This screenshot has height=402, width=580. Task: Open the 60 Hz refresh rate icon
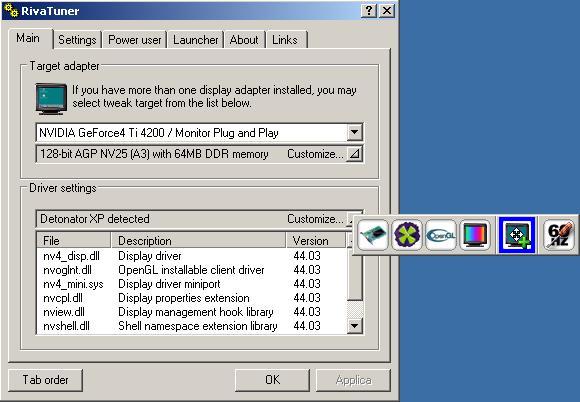[x=559, y=235]
